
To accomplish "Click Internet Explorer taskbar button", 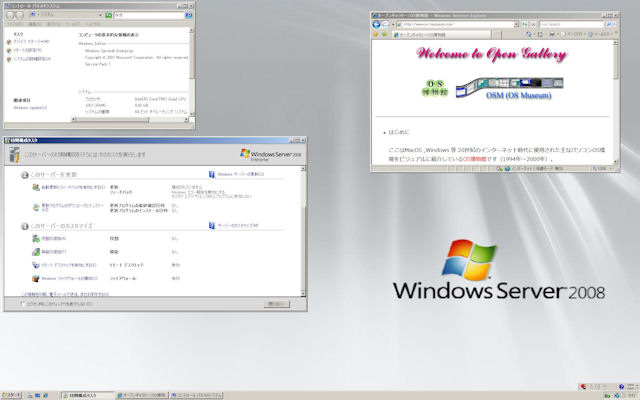I will (142, 396).
